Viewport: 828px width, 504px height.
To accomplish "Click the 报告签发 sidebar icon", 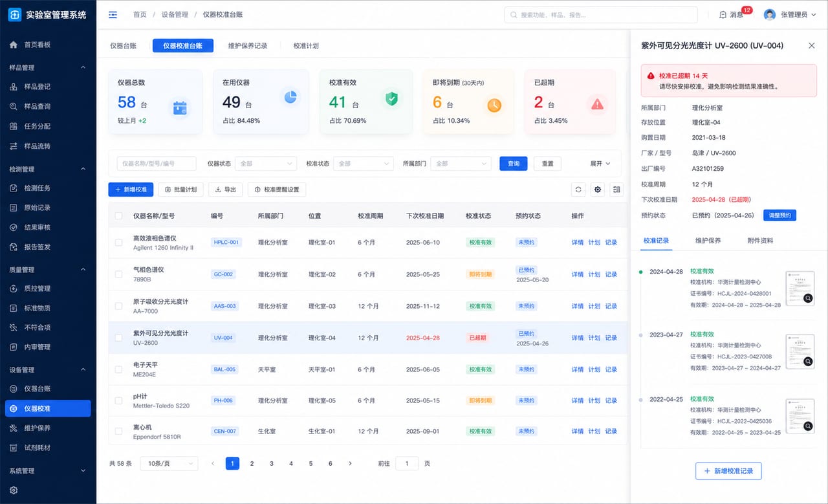I will pos(14,247).
